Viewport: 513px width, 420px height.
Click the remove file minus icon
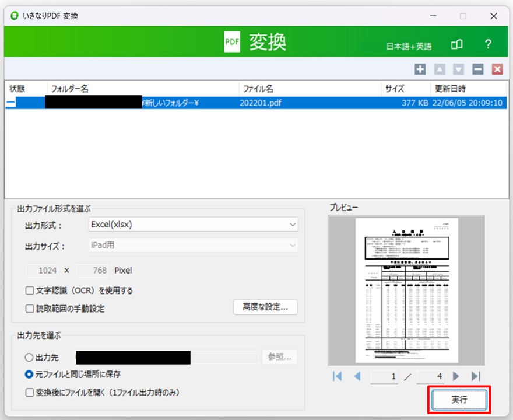click(478, 69)
